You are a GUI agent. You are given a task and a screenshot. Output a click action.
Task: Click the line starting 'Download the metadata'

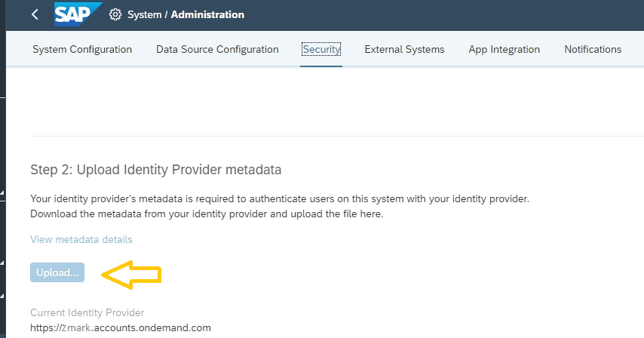pos(207,214)
